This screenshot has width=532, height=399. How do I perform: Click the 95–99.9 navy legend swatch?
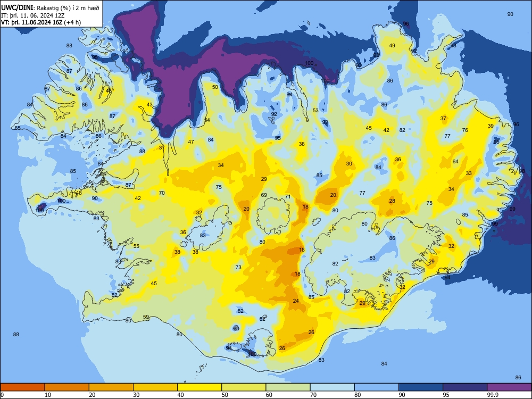(465, 387)
